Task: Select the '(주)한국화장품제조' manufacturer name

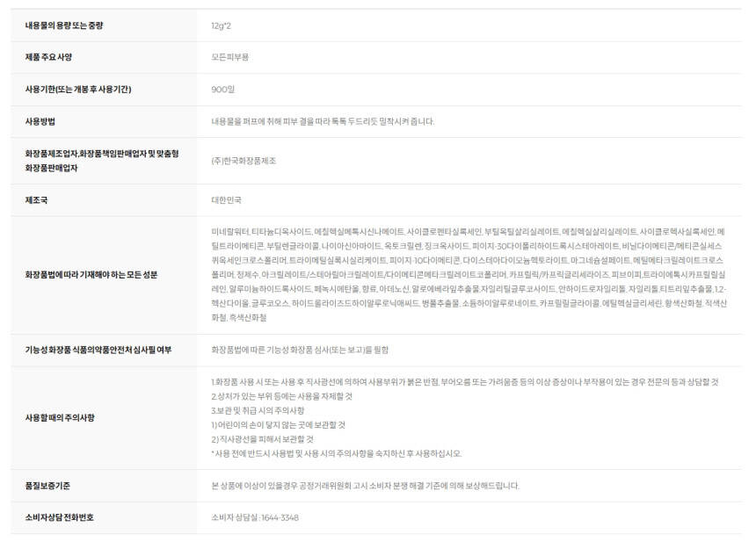Action: pyautogui.click(x=244, y=161)
